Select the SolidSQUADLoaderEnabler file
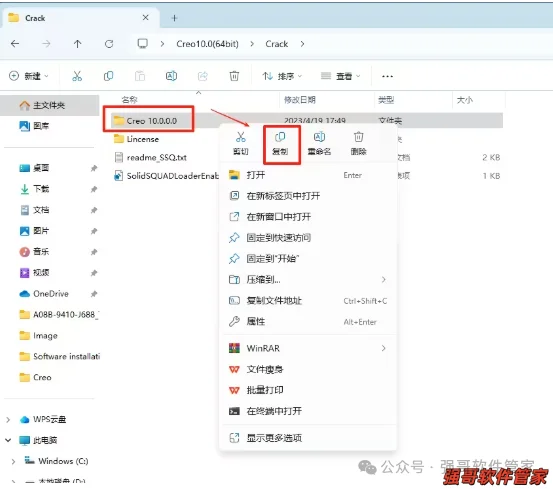553x489 pixels. (166, 176)
